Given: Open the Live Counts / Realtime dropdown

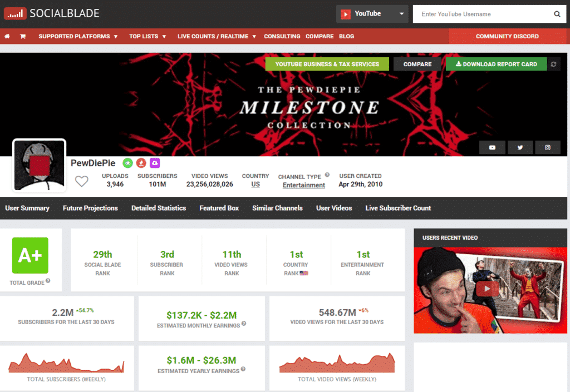Looking at the screenshot, I should click(x=217, y=37).
